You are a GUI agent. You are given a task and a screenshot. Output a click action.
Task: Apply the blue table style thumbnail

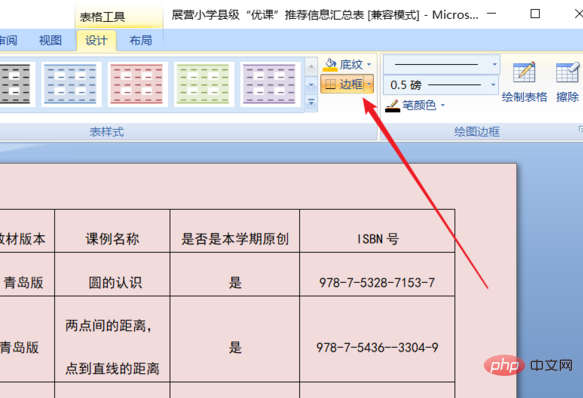pos(70,84)
